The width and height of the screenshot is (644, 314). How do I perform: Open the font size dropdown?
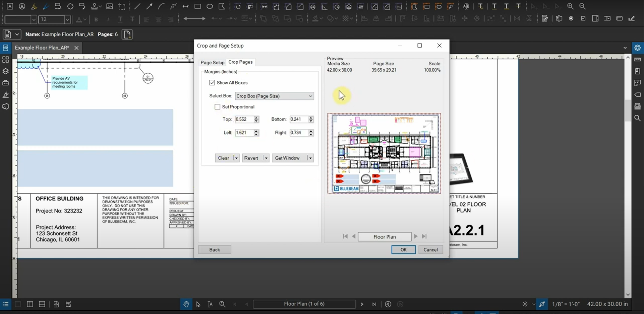(x=67, y=19)
